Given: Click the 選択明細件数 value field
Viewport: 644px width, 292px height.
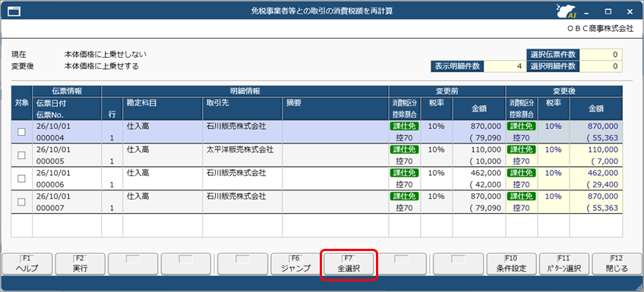Looking at the screenshot, I should coord(601,66).
